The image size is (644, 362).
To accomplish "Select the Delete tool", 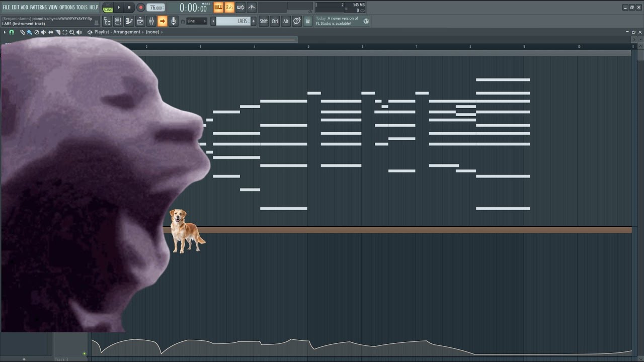I will (37, 32).
